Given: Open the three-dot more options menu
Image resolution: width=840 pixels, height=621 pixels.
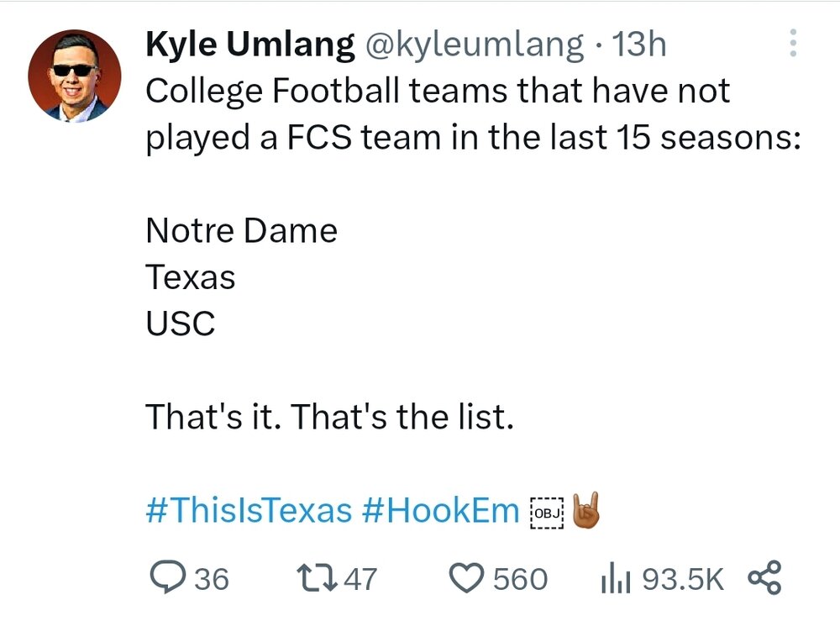Looking at the screenshot, I should [x=790, y=44].
